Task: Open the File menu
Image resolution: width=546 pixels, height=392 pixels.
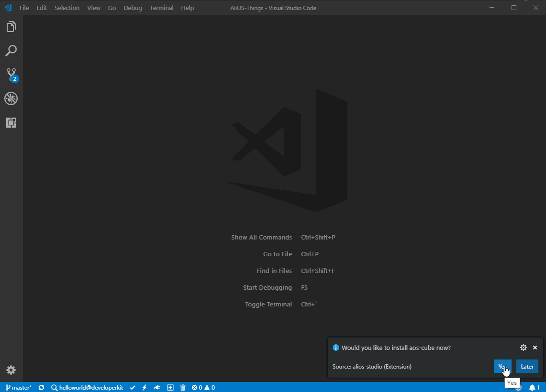Action: click(24, 8)
